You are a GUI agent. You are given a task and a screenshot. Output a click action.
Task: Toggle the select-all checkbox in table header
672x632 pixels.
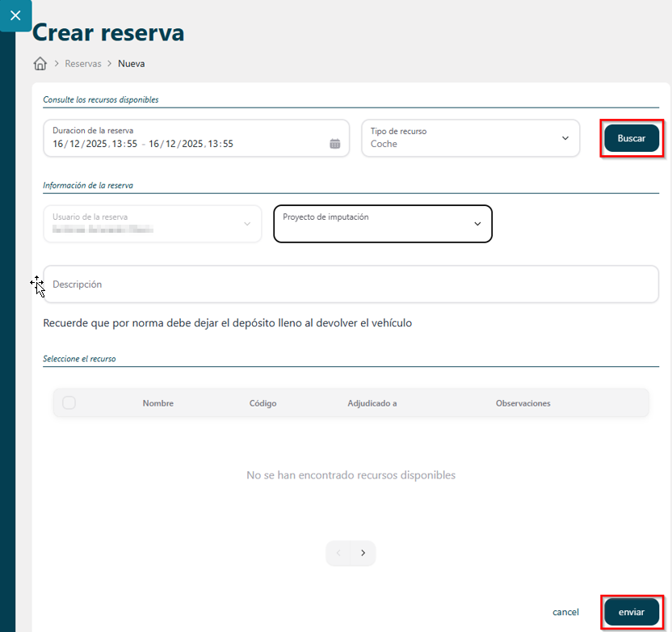69,402
